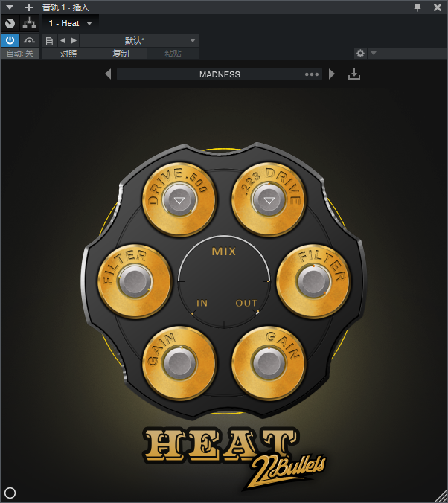
Task: Click the MIX label in center dial
Action: [224, 251]
